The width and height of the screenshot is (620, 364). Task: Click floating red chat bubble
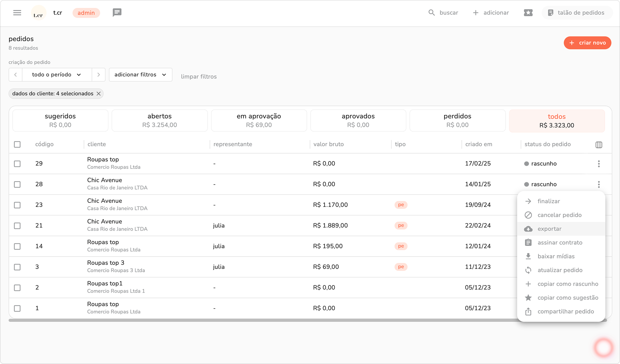[x=603, y=348]
